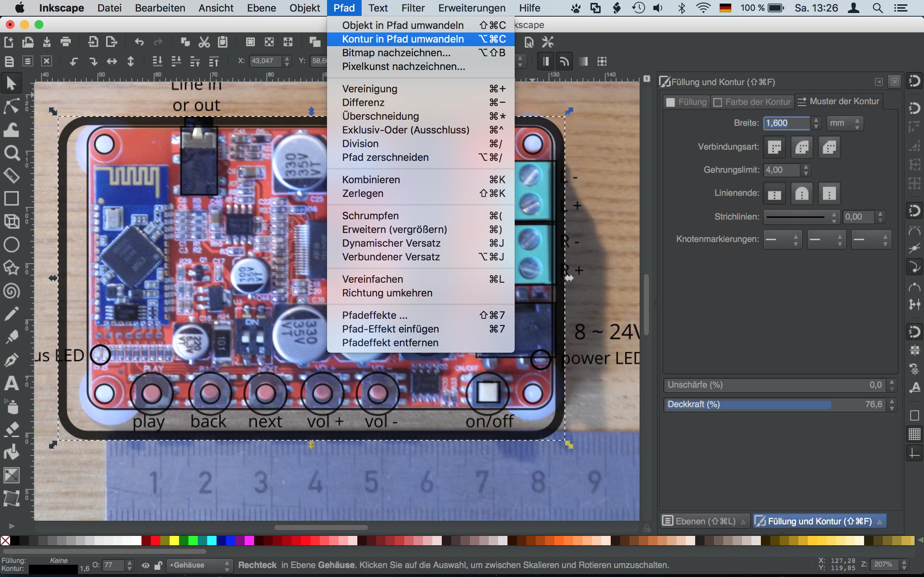Choose Kontur in Pfad umwandeln

click(402, 39)
